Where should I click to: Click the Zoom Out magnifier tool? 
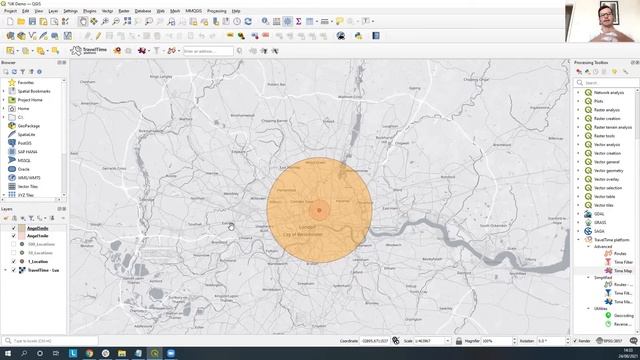116,21
